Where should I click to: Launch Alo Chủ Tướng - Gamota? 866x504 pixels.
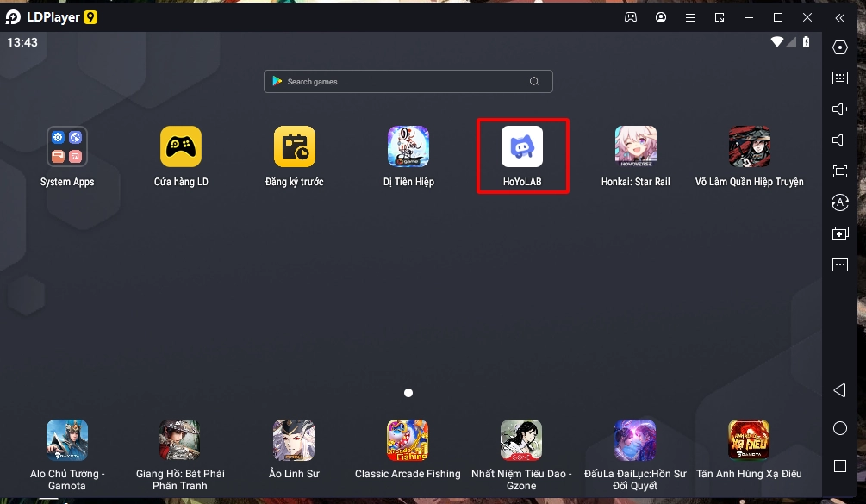click(67, 440)
